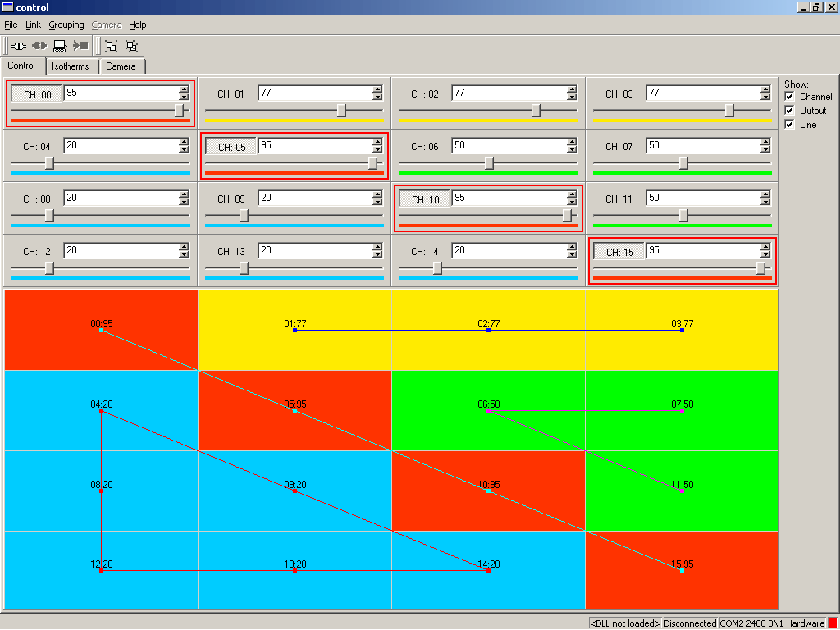The image size is (840, 630).
Task: Increase CH: 11 value with up spinner
Action: pos(765,194)
